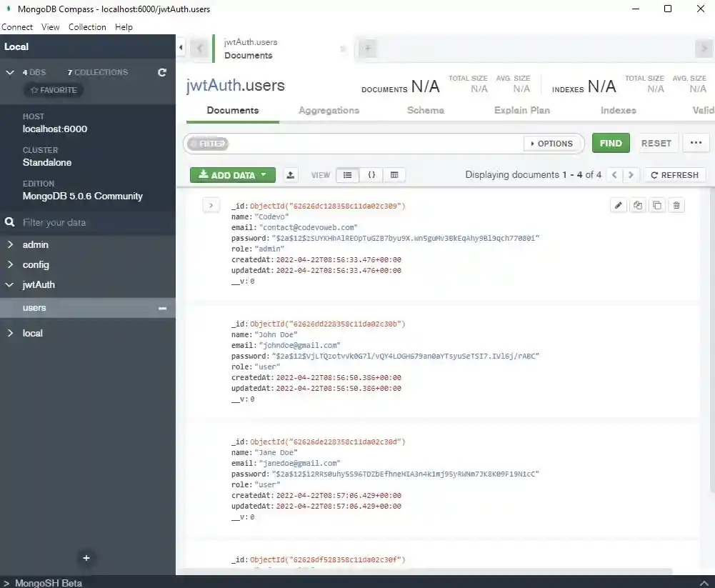Open the Collection menu
Viewport: 715px width, 588px height.
coord(87,27)
